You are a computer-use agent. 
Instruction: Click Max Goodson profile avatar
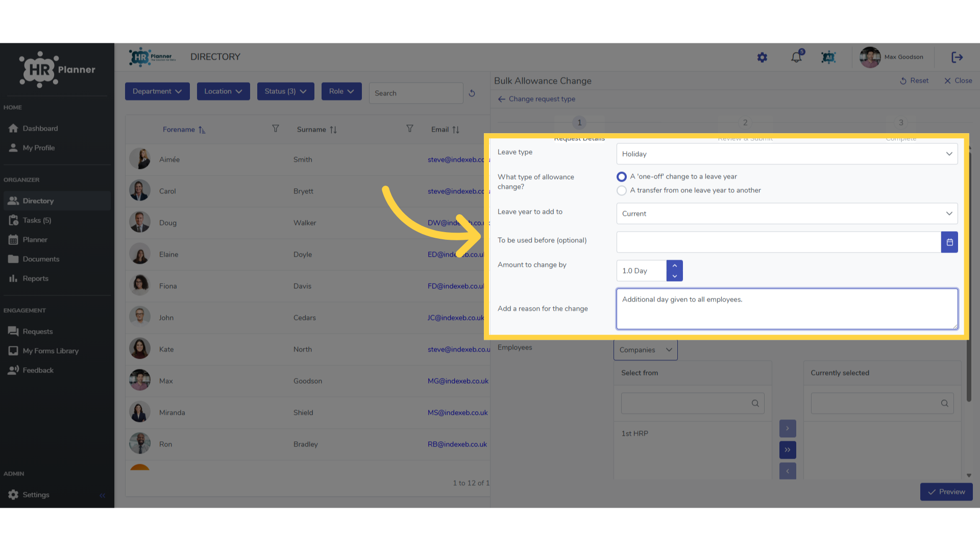point(870,57)
